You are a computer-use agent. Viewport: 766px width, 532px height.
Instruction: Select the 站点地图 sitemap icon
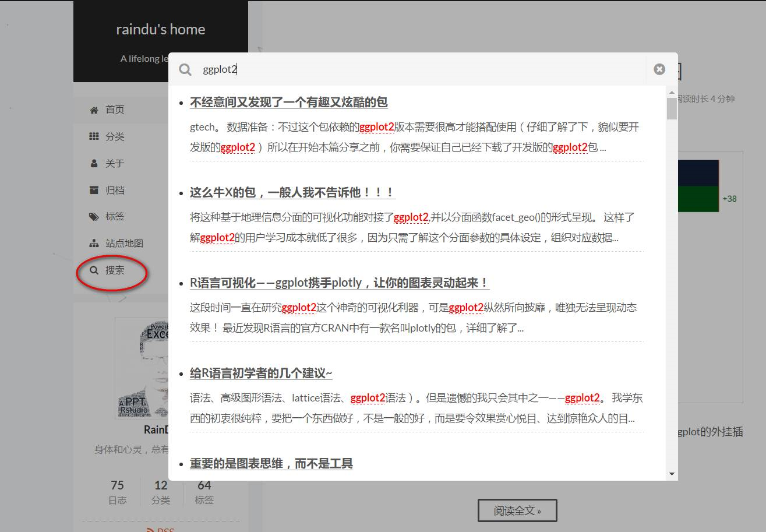tap(93, 242)
